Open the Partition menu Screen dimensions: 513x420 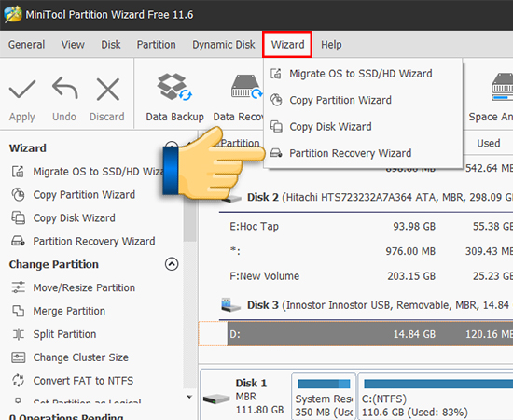pyautogui.click(x=156, y=45)
